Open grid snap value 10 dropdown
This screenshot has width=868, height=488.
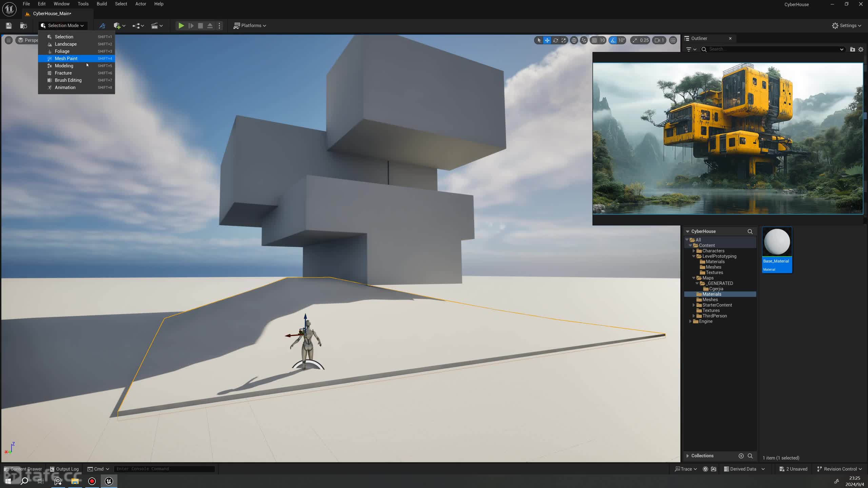(x=602, y=40)
